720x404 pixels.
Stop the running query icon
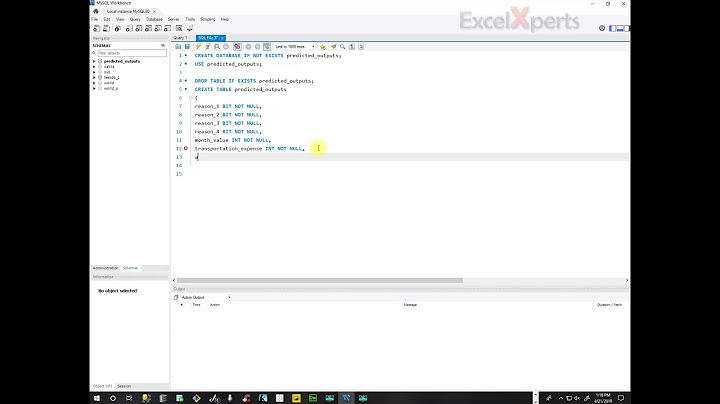tap(226, 47)
